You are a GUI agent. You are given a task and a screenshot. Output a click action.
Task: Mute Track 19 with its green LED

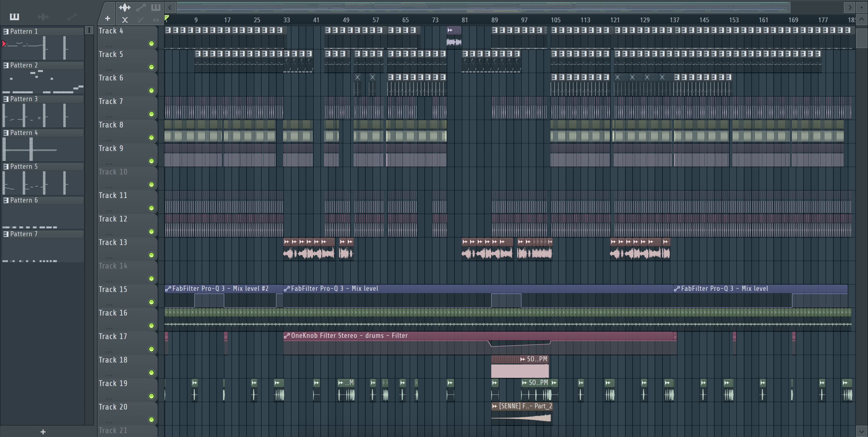click(x=151, y=396)
